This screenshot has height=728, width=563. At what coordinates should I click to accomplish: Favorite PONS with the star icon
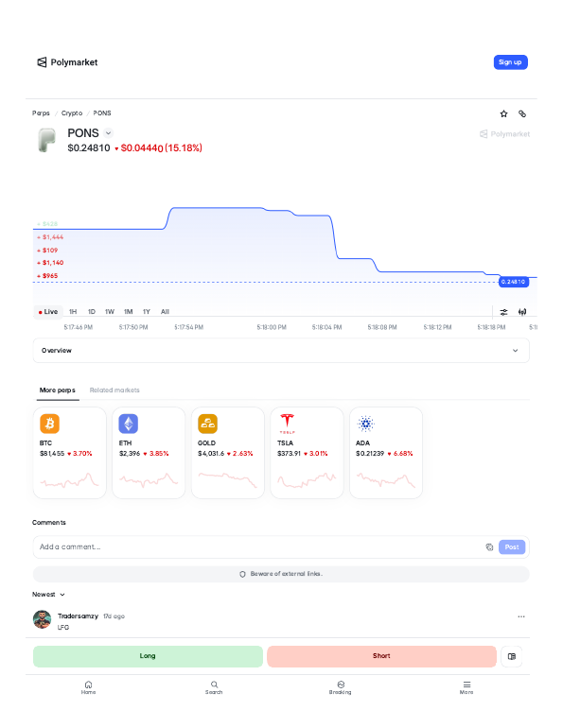[503, 113]
